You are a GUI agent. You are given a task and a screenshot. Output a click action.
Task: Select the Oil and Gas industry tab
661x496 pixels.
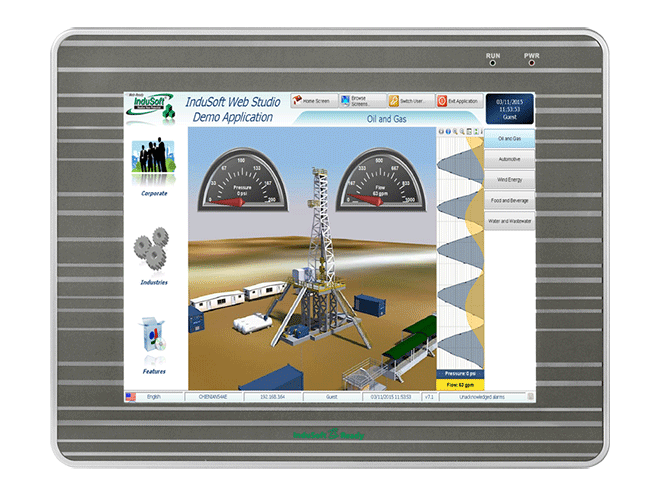pos(510,139)
